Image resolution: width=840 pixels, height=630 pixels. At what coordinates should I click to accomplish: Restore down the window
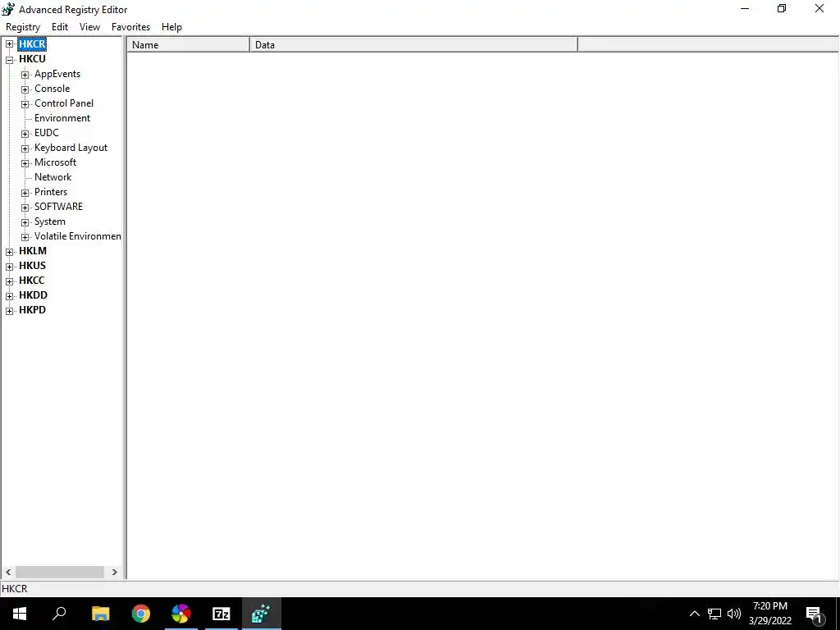coord(782,8)
